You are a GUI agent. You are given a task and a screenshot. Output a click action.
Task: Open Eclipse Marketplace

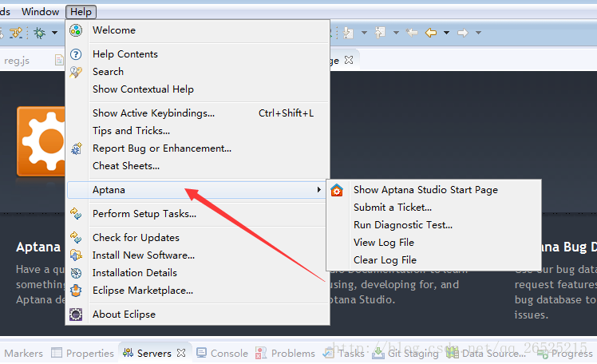click(x=197, y=290)
